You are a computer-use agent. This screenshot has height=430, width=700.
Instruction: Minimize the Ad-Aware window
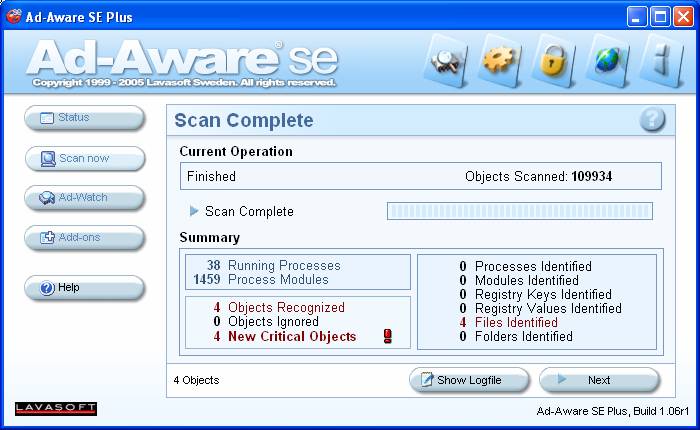(637, 17)
